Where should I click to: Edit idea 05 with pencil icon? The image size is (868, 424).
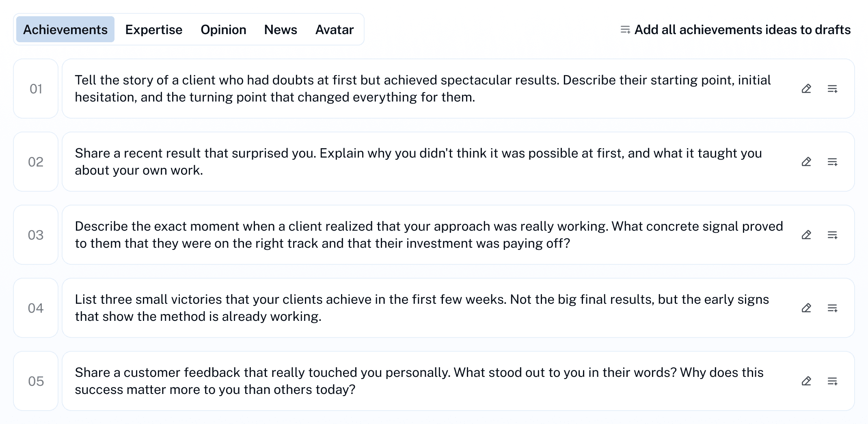pos(806,381)
